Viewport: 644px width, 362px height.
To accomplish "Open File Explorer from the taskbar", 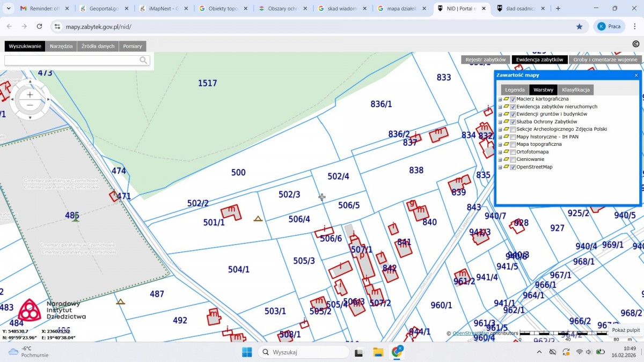I will click(x=378, y=352).
